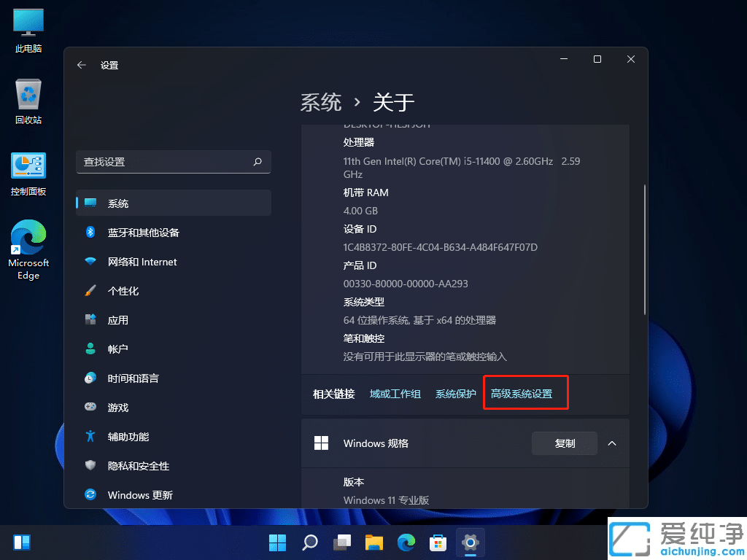Click the back arrow in Settings
747x560 pixels.
(x=82, y=65)
